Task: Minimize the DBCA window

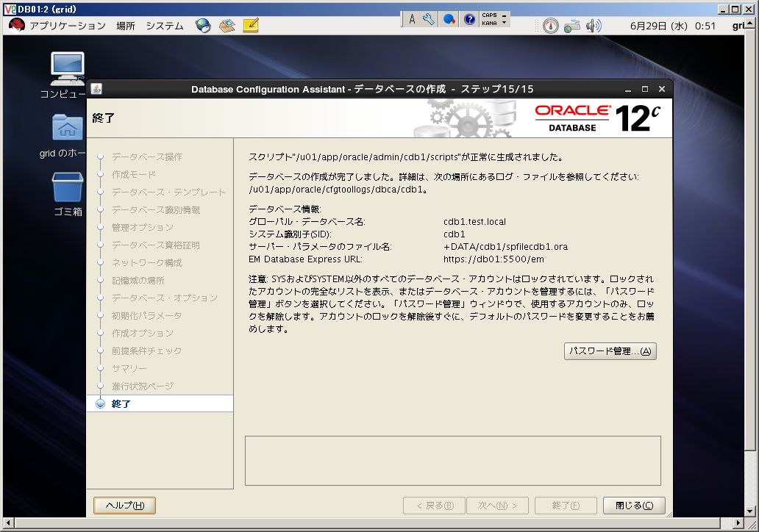Action: [628, 90]
